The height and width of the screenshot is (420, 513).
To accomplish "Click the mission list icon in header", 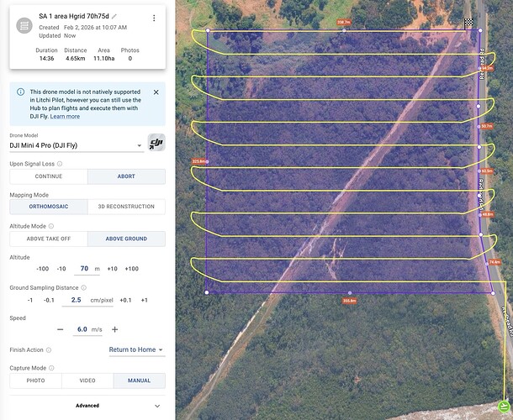I will click(24, 27).
